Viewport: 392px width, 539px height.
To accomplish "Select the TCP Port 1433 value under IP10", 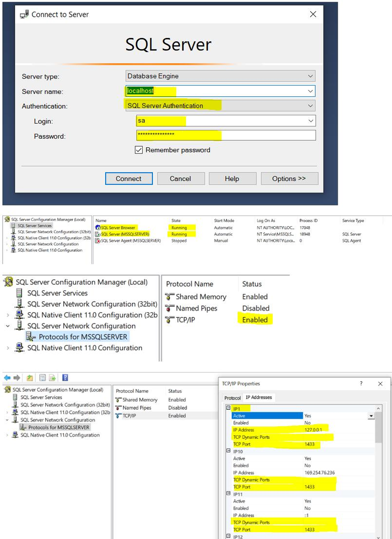I will (x=310, y=487).
